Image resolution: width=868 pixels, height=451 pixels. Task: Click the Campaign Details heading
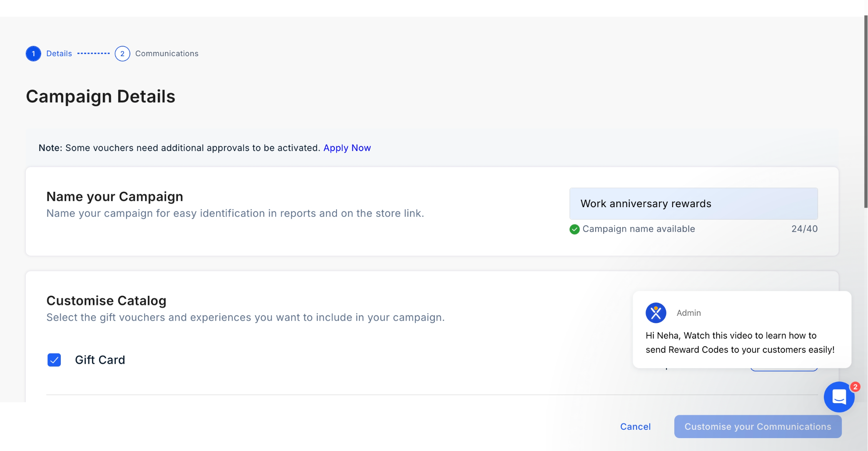point(100,97)
